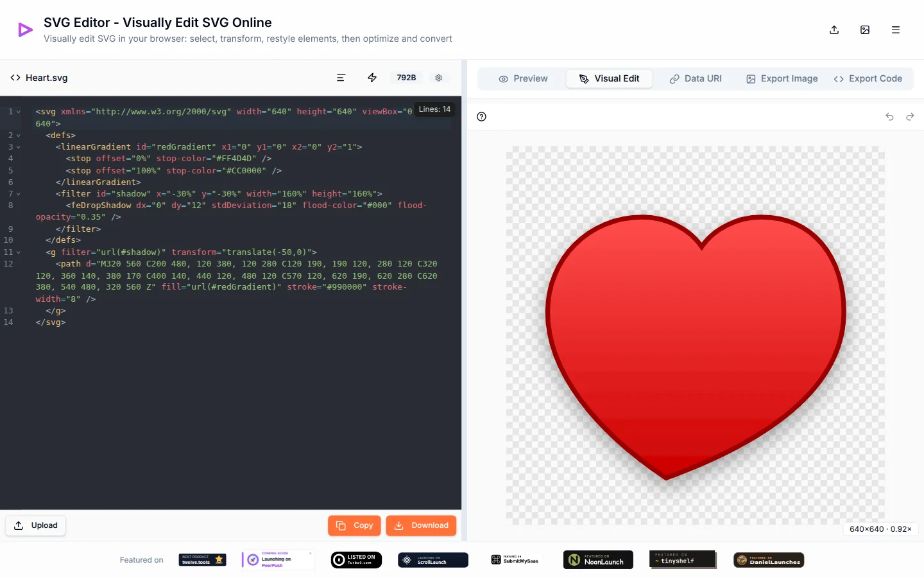The image size is (924, 578).
Task: Open the Export Code tab
Action: click(868, 78)
